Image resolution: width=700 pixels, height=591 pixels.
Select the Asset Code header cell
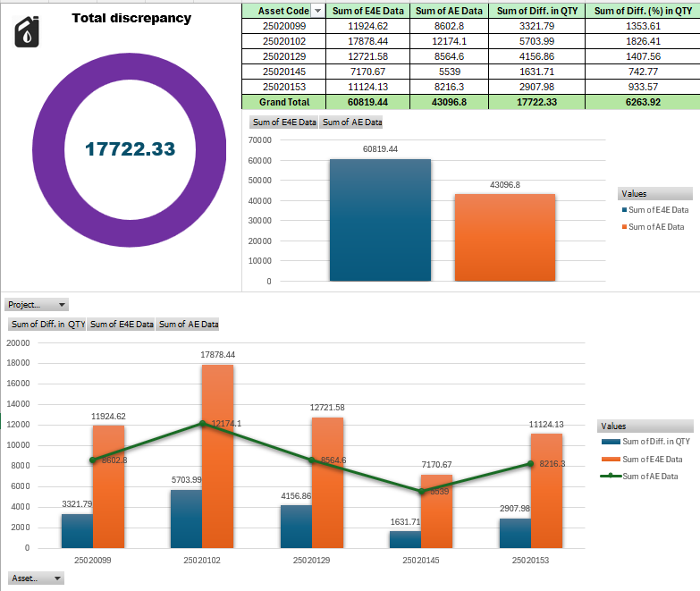click(x=283, y=11)
